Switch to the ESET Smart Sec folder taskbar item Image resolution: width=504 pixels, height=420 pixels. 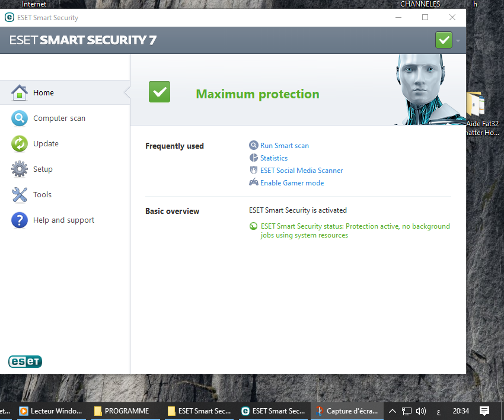[x=199, y=411]
